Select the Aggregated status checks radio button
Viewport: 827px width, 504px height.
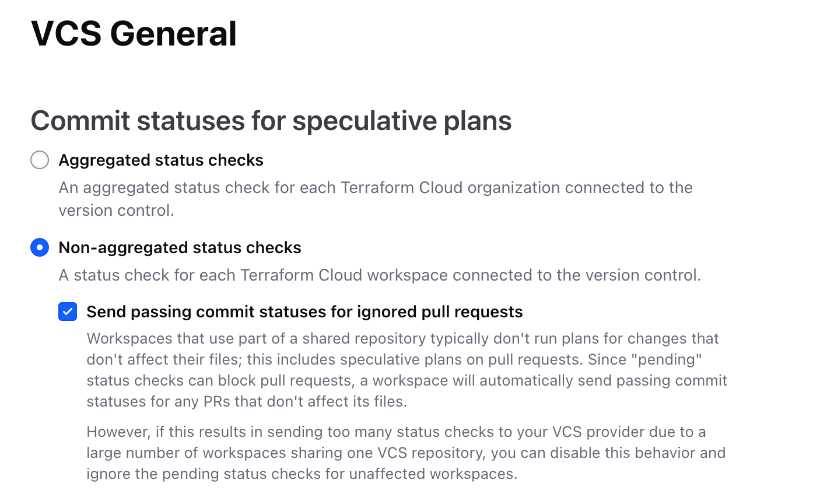tap(40, 160)
